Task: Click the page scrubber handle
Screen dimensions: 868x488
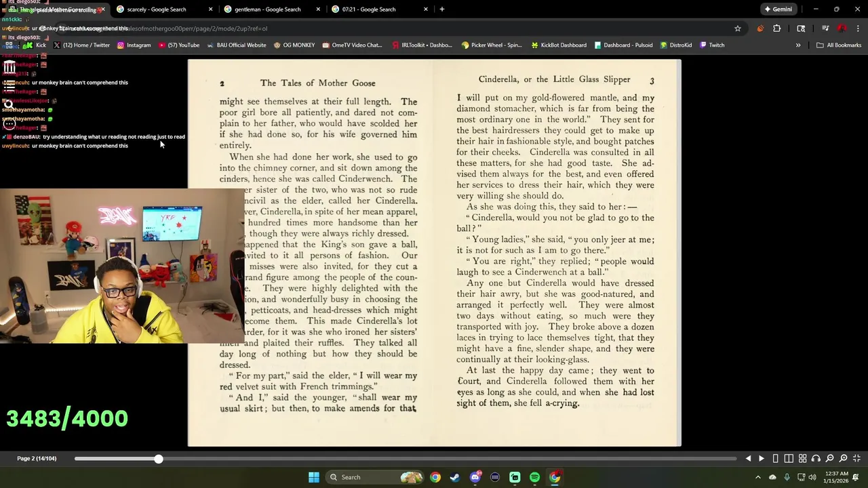Action: (158, 459)
